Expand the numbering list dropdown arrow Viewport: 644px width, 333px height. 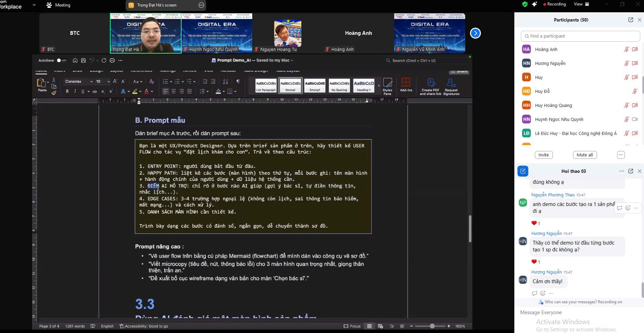pyautogui.click(x=183, y=82)
